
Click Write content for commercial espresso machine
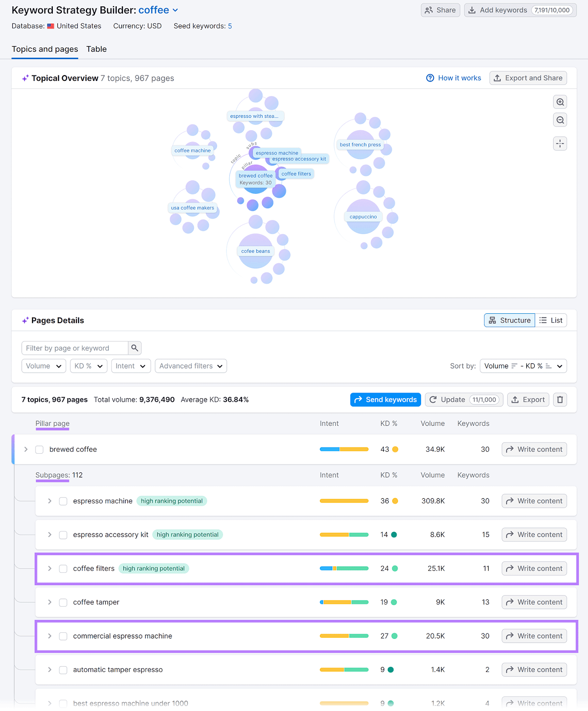534,636
